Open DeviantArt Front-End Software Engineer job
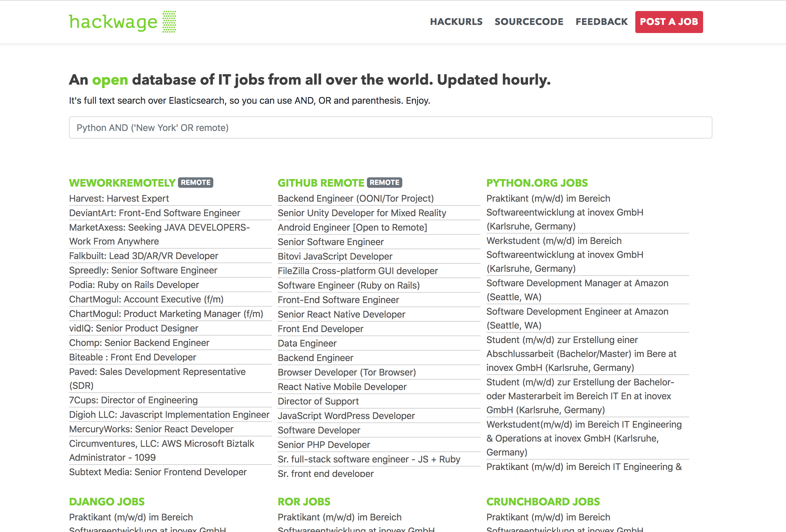786x532 pixels. tap(154, 213)
